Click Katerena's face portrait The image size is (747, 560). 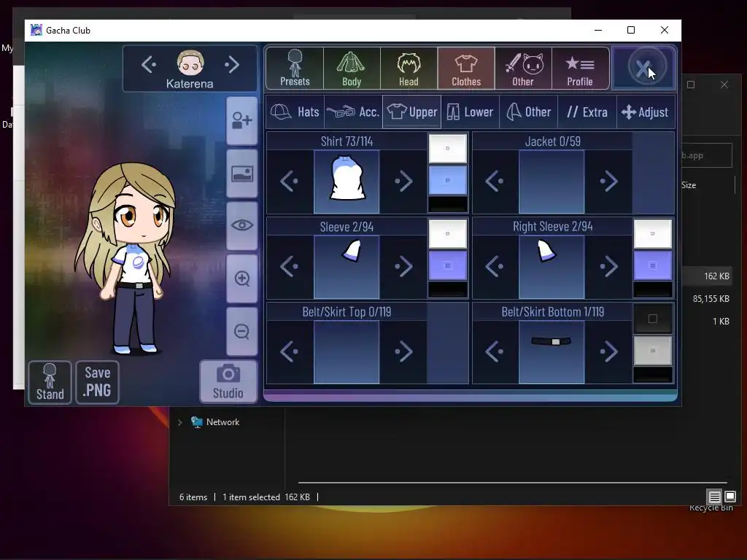coord(190,63)
